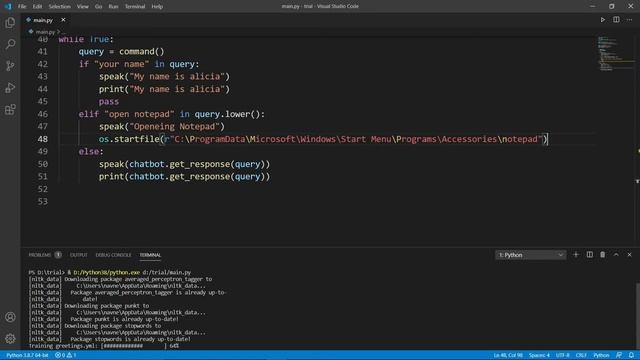The image size is (640, 360).
Task: Click the VS Code logo in title bar
Action: coord(8,6)
